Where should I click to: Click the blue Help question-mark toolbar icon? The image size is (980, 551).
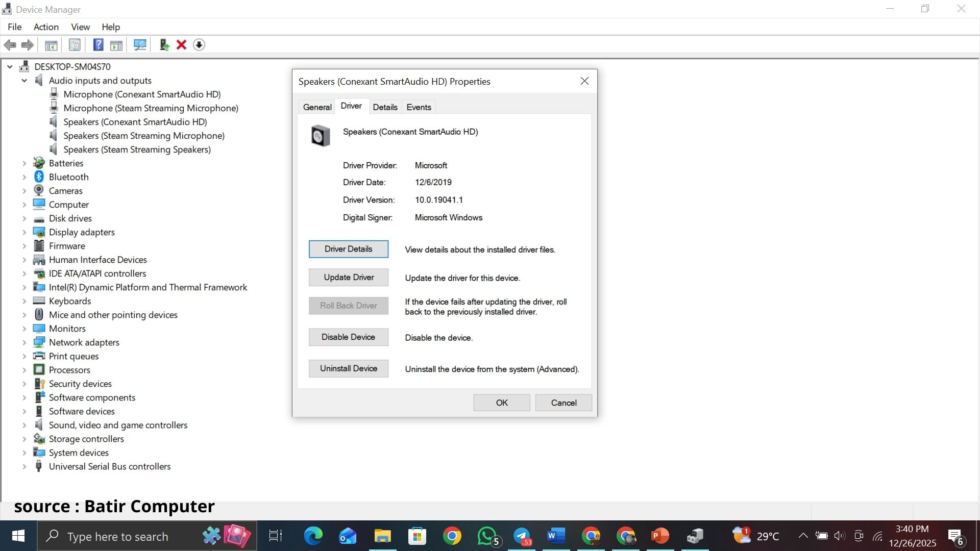tap(98, 45)
